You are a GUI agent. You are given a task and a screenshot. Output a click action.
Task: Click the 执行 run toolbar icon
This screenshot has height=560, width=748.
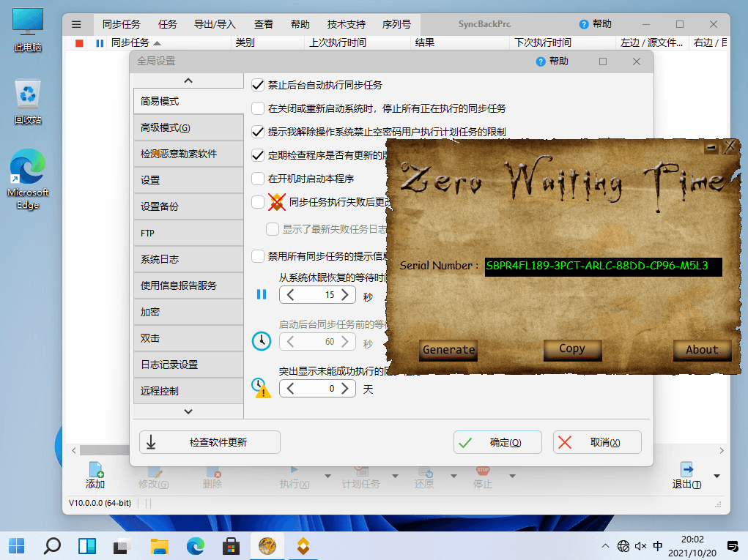click(295, 471)
